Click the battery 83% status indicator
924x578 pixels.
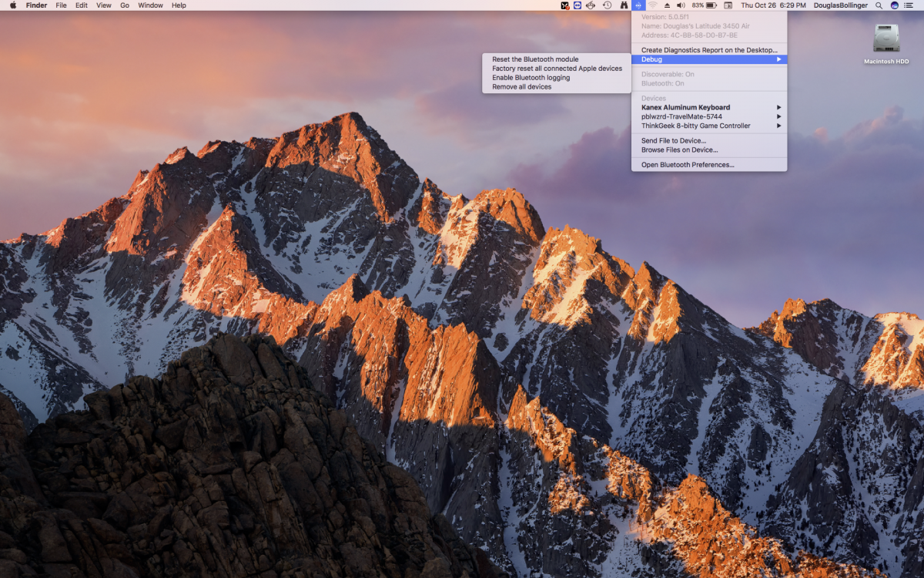(x=705, y=5)
